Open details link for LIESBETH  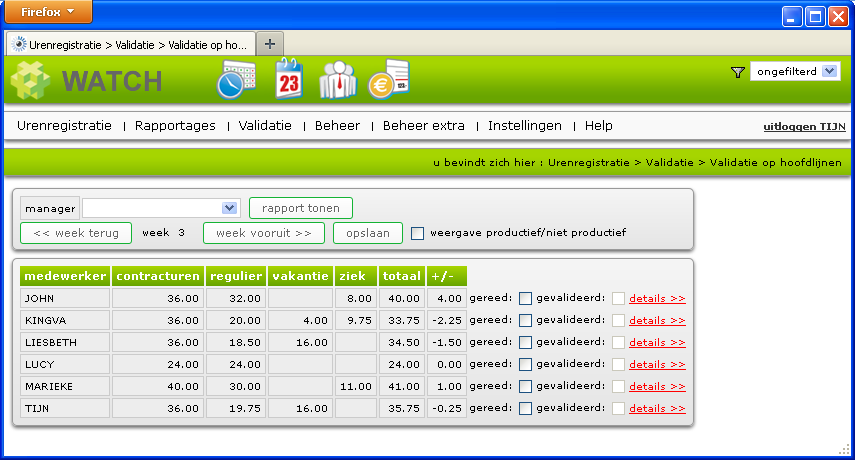(x=657, y=342)
